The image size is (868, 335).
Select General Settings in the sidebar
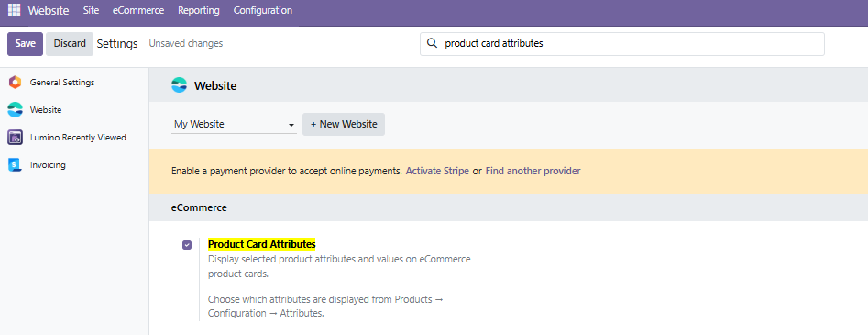62,82
